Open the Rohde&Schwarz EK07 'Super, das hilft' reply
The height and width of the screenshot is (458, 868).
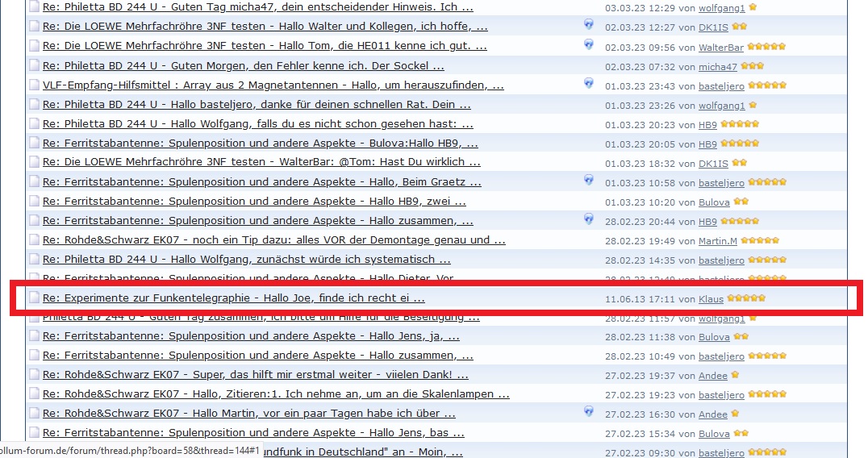point(255,376)
